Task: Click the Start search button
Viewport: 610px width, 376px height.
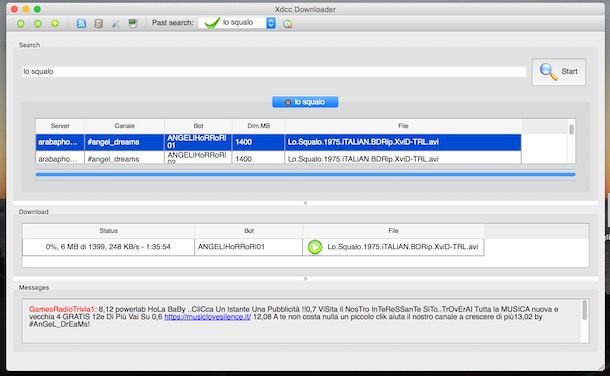Action: click(559, 72)
